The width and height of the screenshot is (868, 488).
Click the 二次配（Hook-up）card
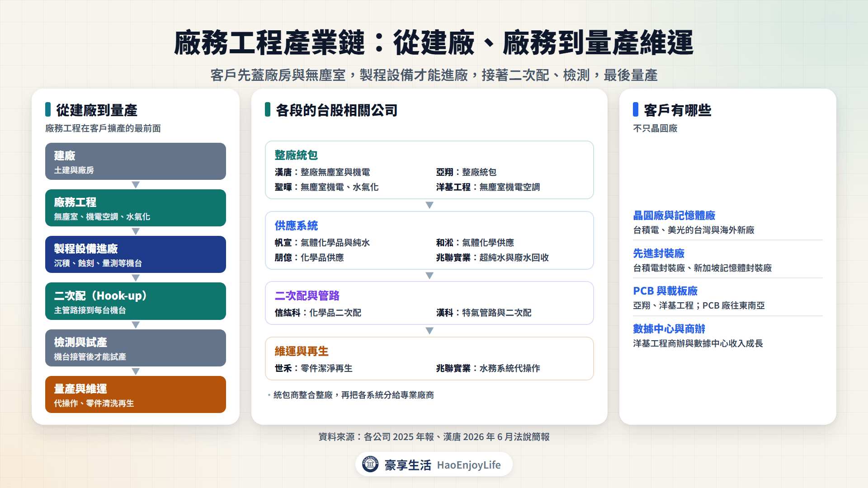[136, 301]
